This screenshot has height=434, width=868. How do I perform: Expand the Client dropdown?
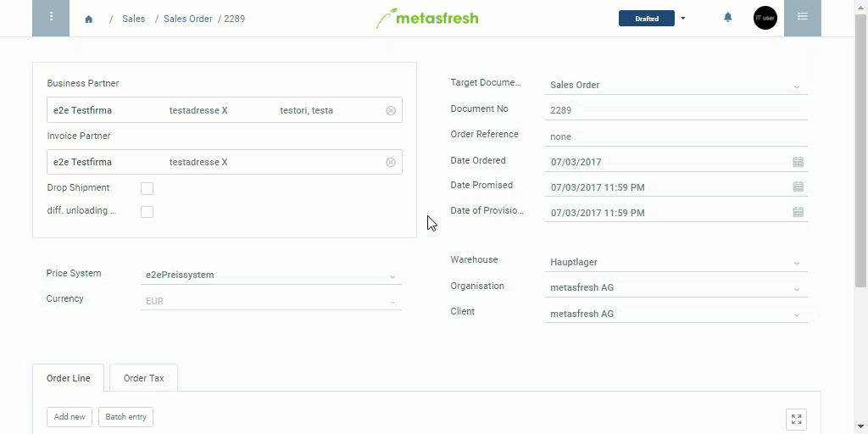(x=797, y=315)
